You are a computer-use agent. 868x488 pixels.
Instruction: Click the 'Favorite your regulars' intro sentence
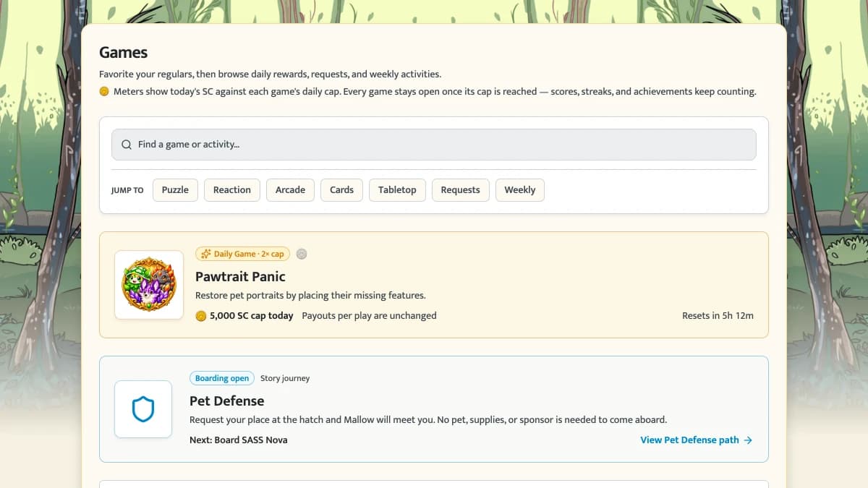pyautogui.click(x=270, y=74)
